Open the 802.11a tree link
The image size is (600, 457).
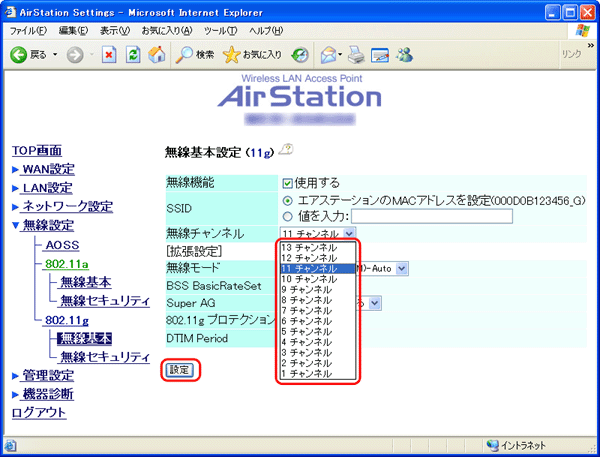click(x=67, y=264)
